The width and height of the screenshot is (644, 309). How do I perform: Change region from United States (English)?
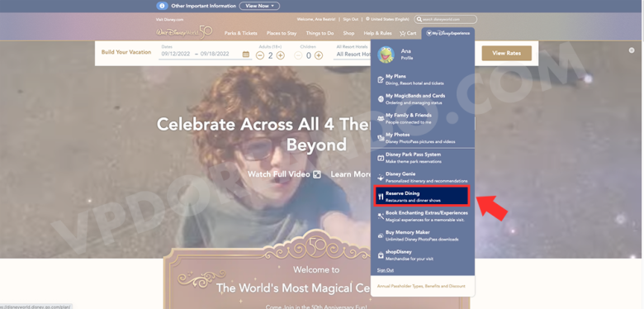tap(387, 19)
